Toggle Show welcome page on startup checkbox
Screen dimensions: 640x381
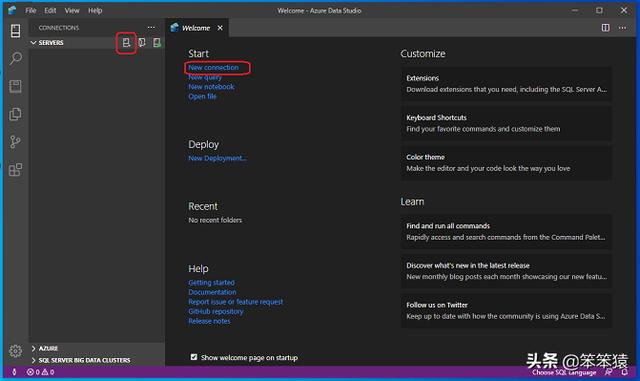(x=194, y=357)
